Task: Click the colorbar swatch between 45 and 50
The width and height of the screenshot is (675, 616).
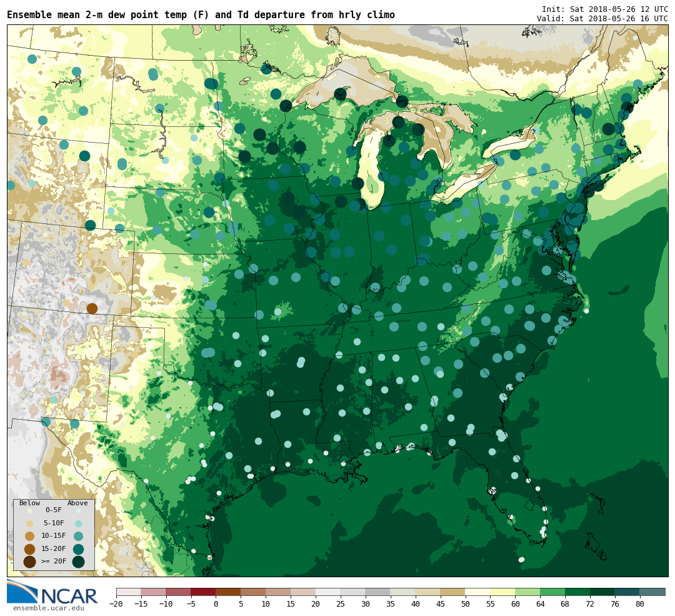Action: [x=452, y=592]
